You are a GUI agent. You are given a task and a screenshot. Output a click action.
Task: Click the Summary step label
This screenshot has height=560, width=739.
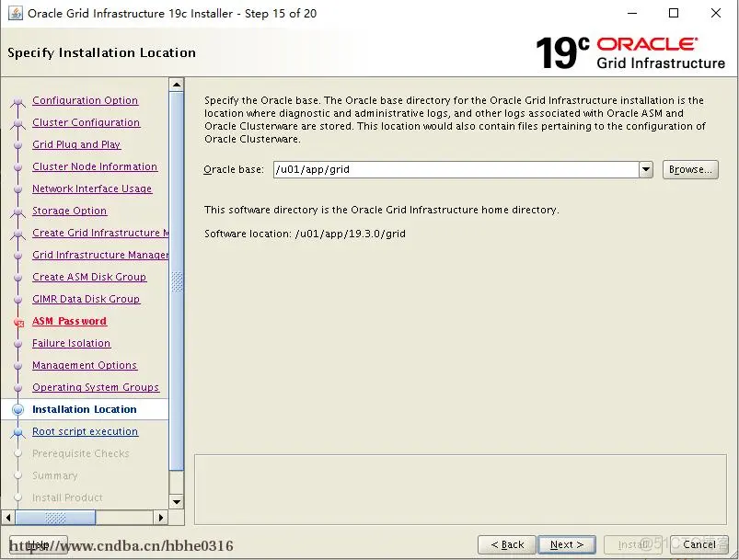tap(54, 475)
